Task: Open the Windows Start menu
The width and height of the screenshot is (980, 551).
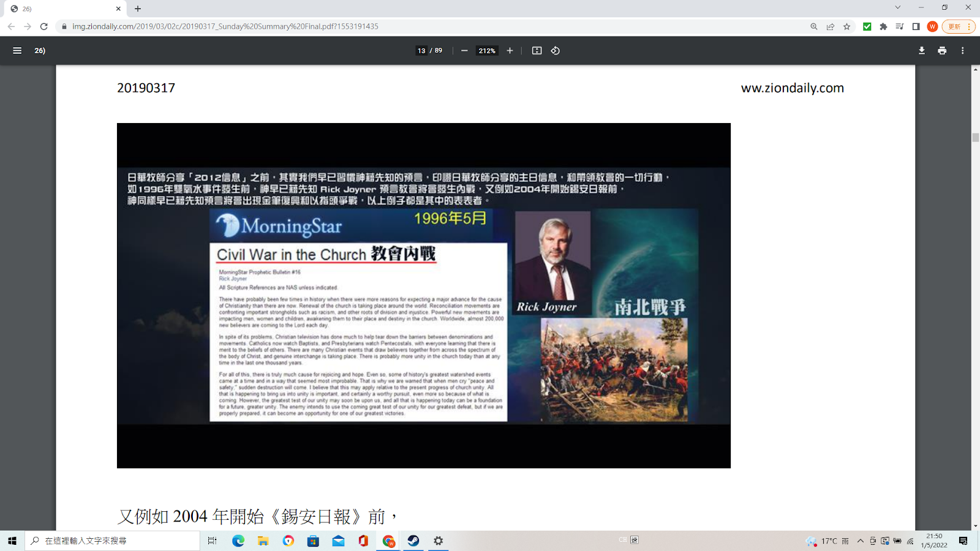Action: click(12, 541)
